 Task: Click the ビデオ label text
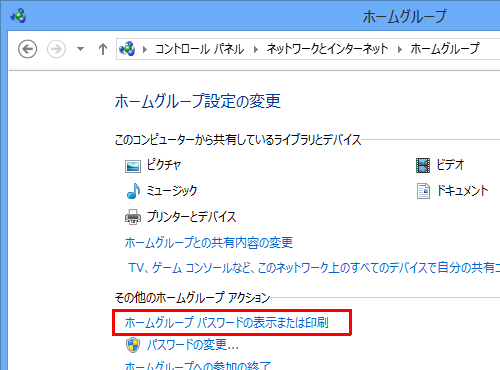tap(450, 165)
